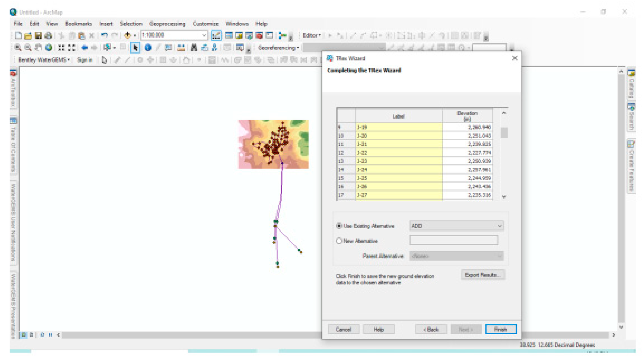Open the Identify tool
The image size is (644, 356).
(148, 47)
